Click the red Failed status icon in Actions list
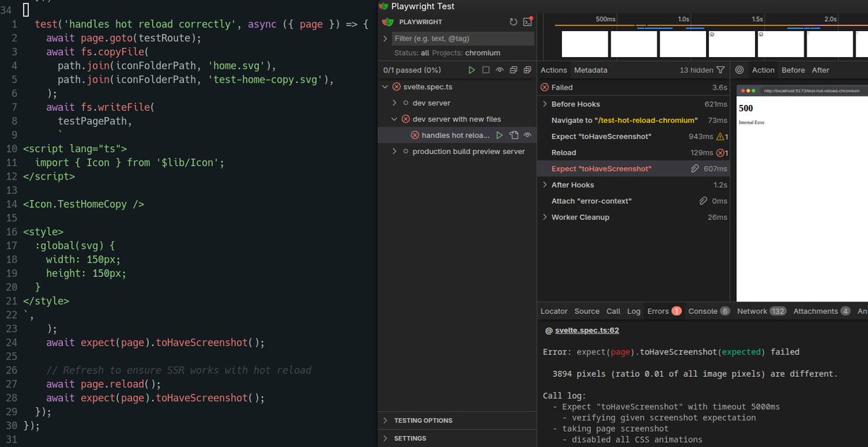 (x=545, y=88)
